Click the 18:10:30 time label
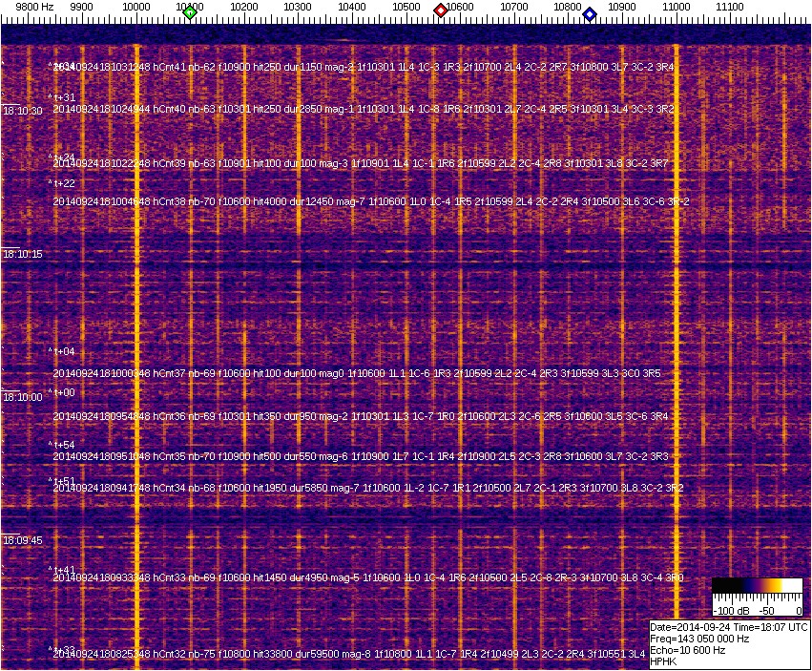 click(23, 112)
